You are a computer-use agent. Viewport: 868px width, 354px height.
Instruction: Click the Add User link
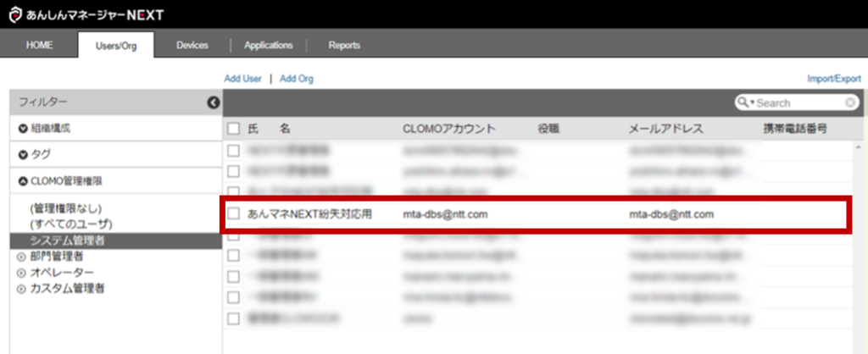(x=242, y=79)
